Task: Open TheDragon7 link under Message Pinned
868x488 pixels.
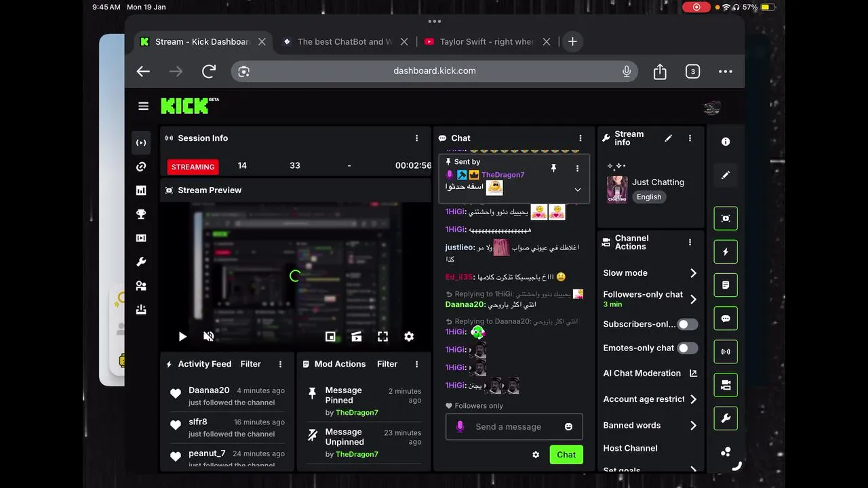Action: click(357, 412)
